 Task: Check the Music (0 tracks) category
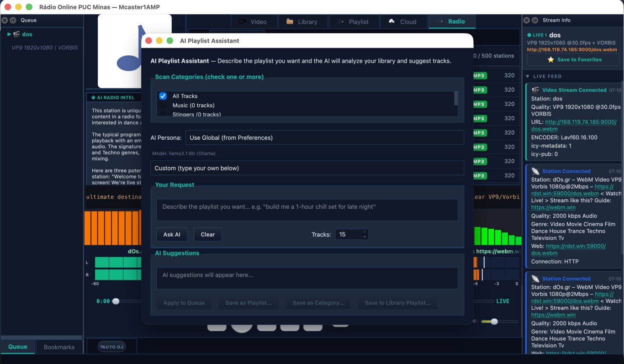pos(163,106)
